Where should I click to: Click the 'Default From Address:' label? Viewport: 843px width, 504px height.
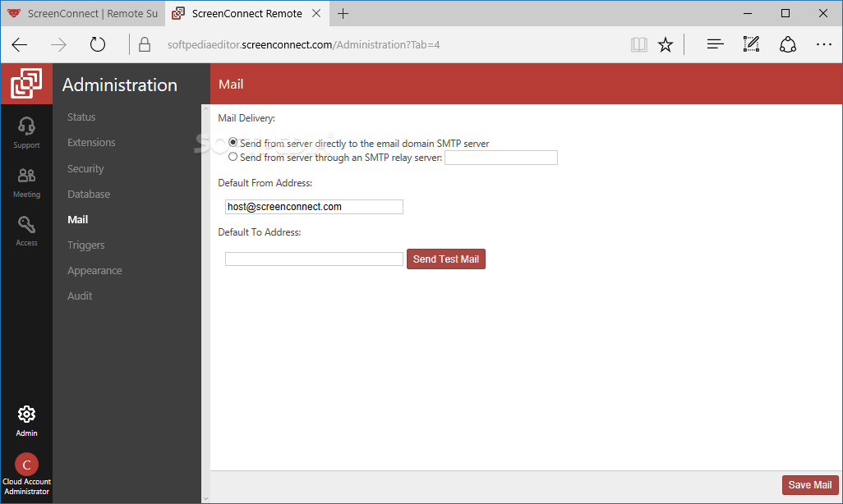[x=265, y=183]
